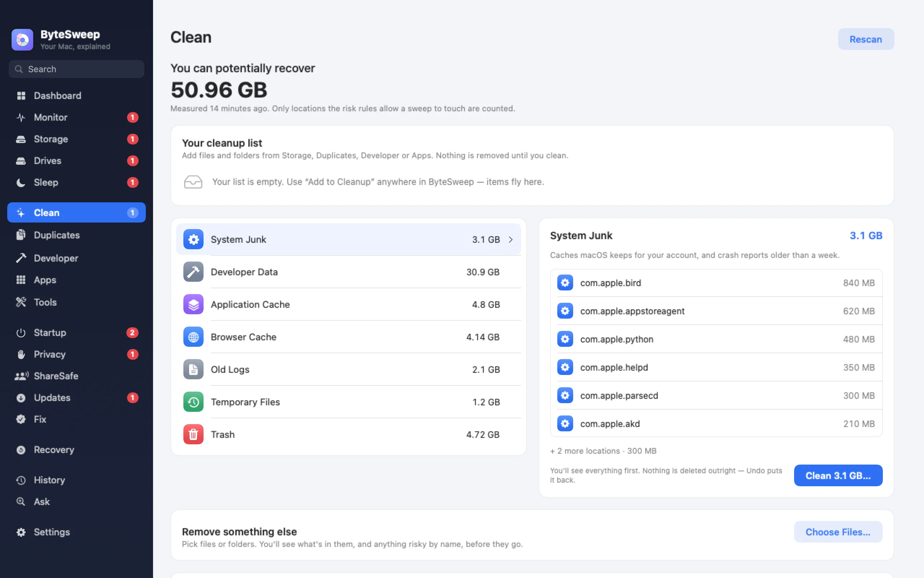Select the com.apple.akd entry
The image size is (924, 578).
point(716,423)
